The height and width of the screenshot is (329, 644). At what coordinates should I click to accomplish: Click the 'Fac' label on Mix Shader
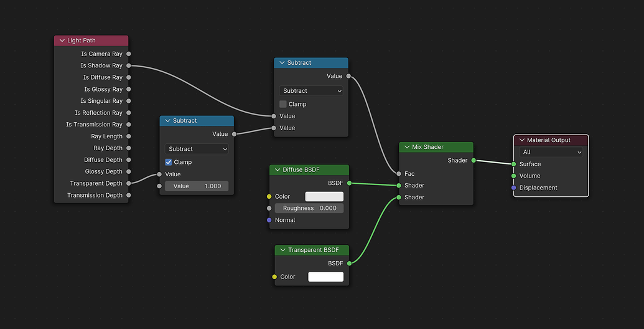409,174
